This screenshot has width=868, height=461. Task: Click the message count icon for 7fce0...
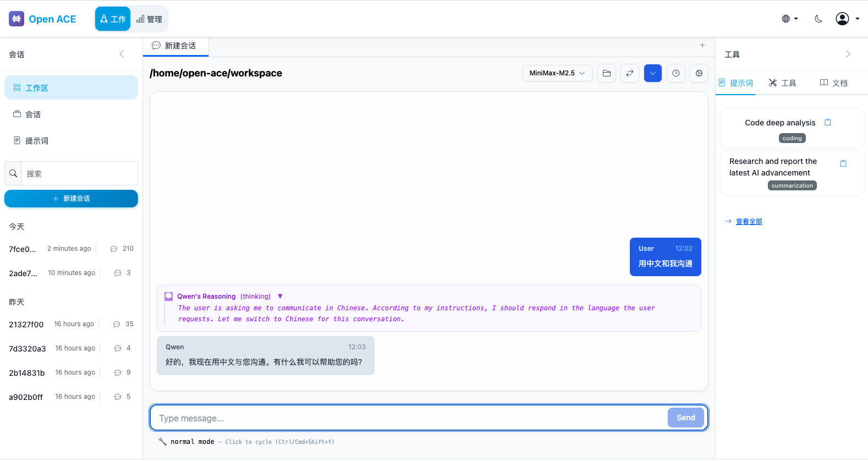tap(114, 249)
